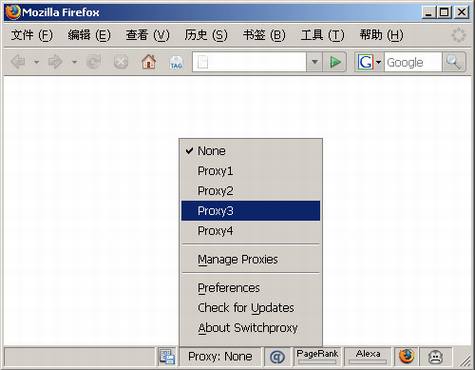Click into the URL address bar
The height and width of the screenshot is (370, 475).
click(x=249, y=62)
